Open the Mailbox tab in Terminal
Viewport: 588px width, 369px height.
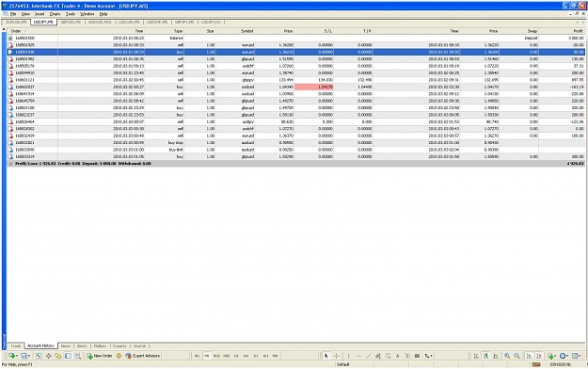coord(100,345)
